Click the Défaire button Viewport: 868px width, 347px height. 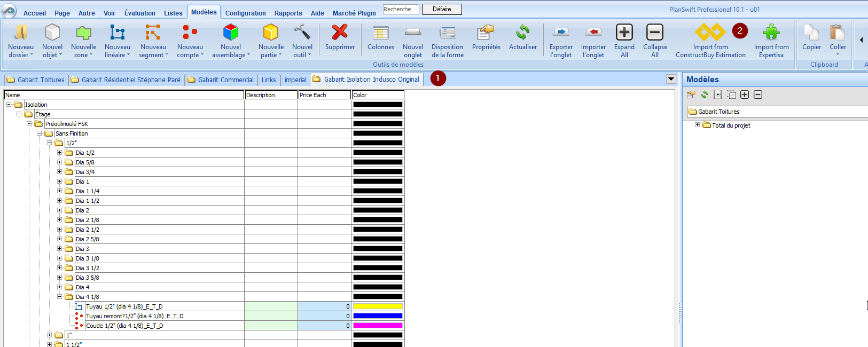pos(442,9)
